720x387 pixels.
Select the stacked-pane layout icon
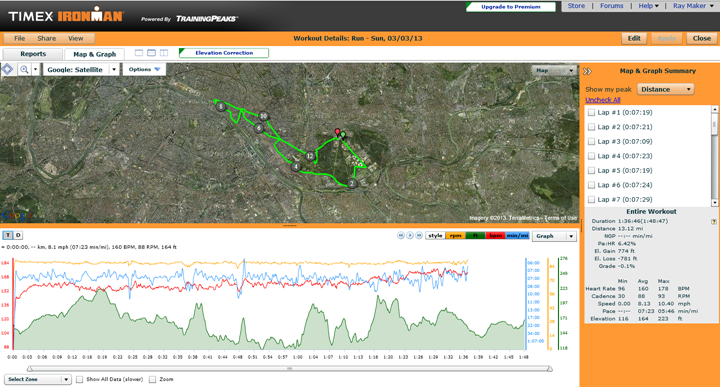(151, 53)
